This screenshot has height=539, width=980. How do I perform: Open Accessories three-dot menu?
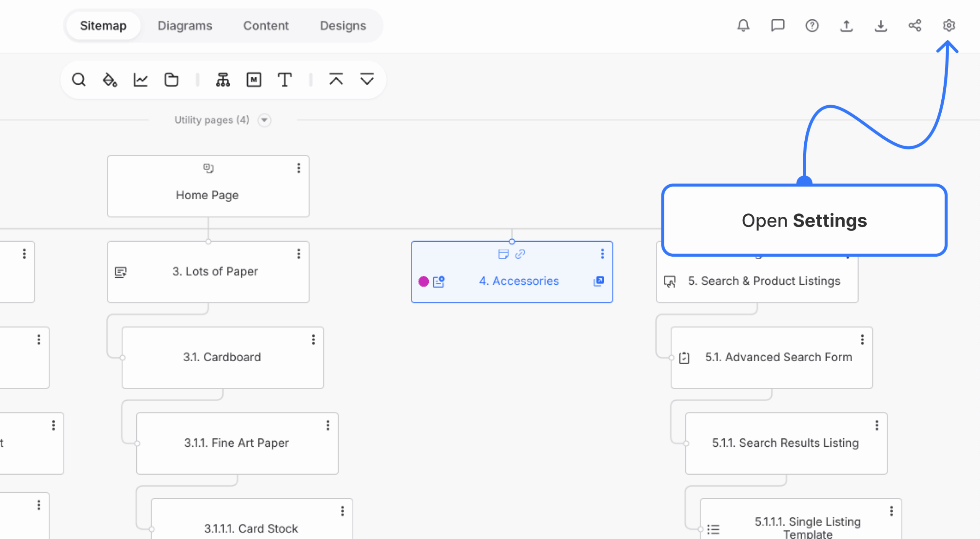click(602, 254)
